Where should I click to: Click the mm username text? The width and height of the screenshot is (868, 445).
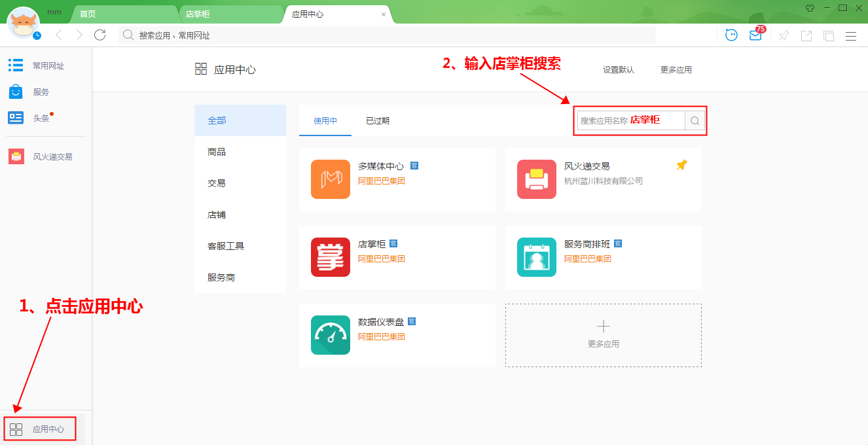tap(54, 12)
